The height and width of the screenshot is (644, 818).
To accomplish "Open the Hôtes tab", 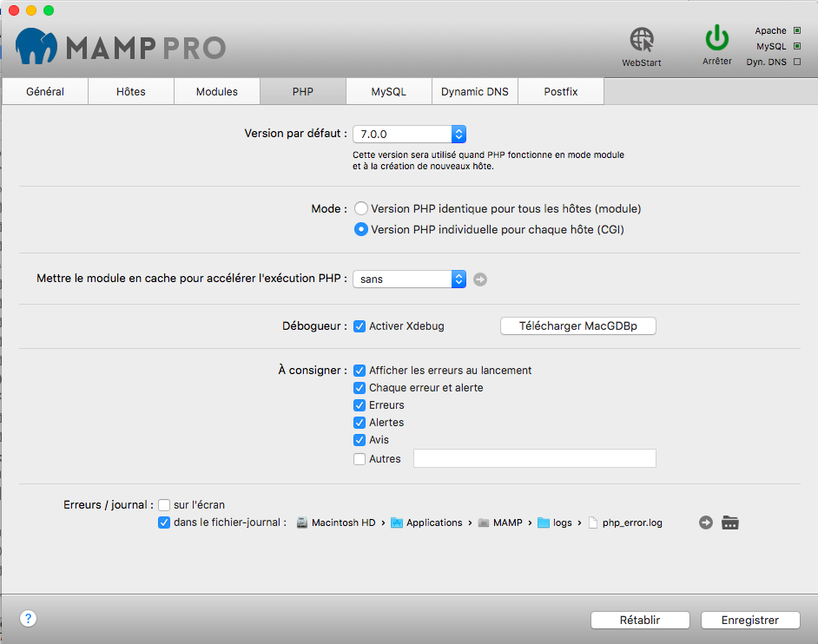I will point(131,92).
